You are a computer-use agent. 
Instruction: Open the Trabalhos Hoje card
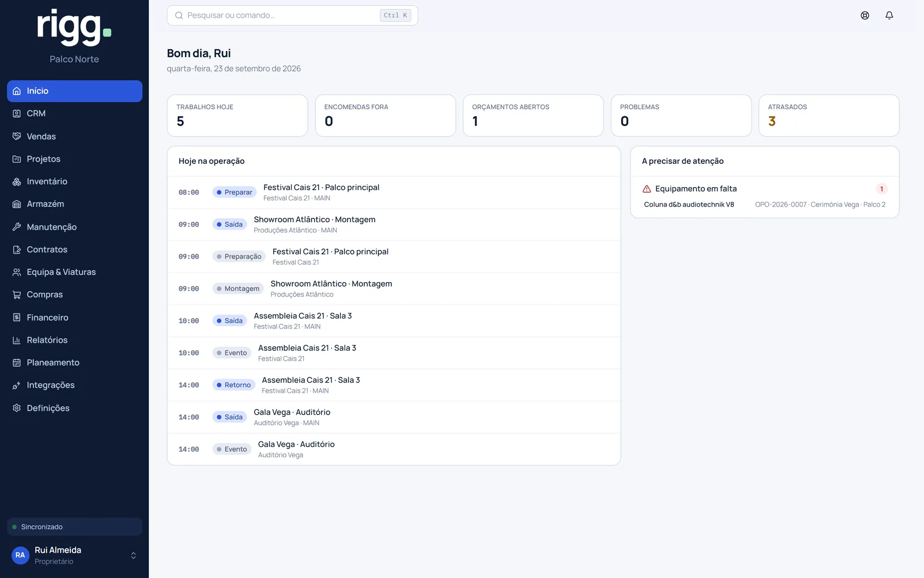(x=237, y=116)
